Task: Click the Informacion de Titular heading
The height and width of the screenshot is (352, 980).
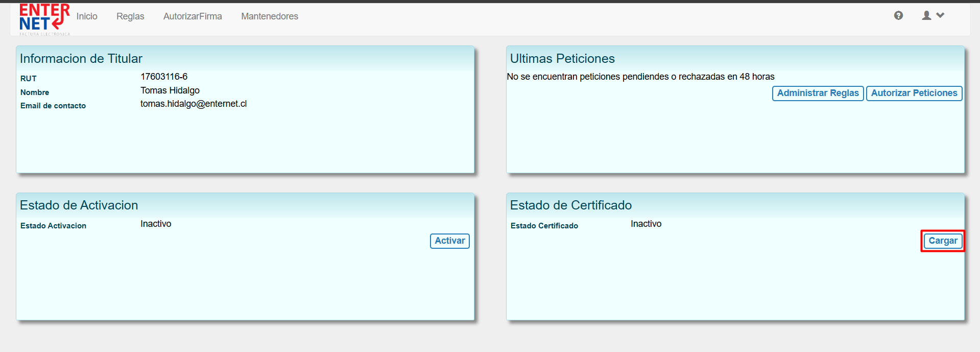Action: pyautogui.click(x=81, y=59)
